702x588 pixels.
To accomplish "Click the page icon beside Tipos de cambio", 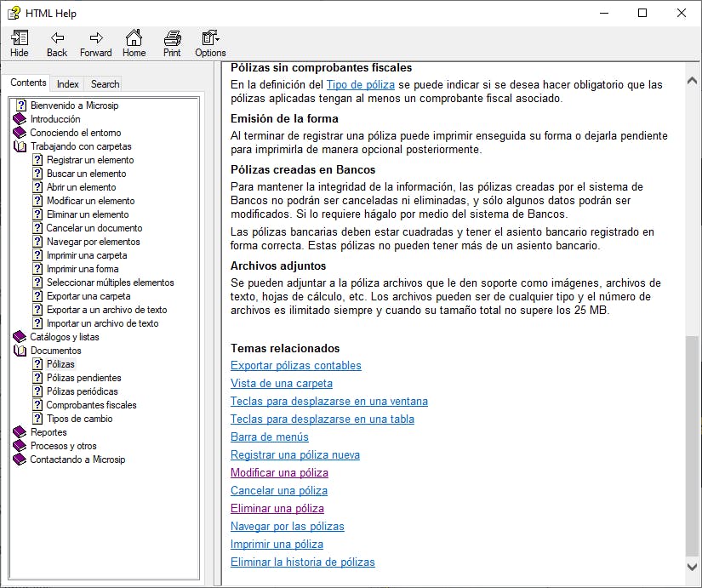I will coord(37,419).
